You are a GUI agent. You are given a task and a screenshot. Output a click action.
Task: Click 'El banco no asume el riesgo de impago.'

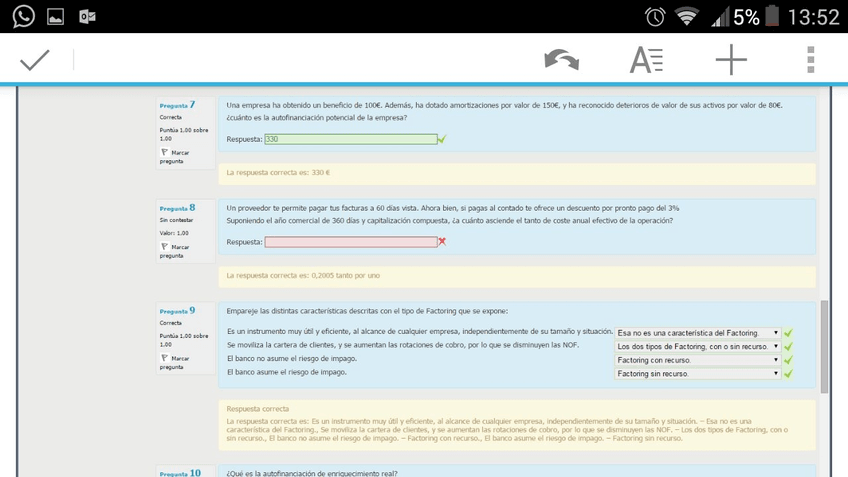click(292, 359)
